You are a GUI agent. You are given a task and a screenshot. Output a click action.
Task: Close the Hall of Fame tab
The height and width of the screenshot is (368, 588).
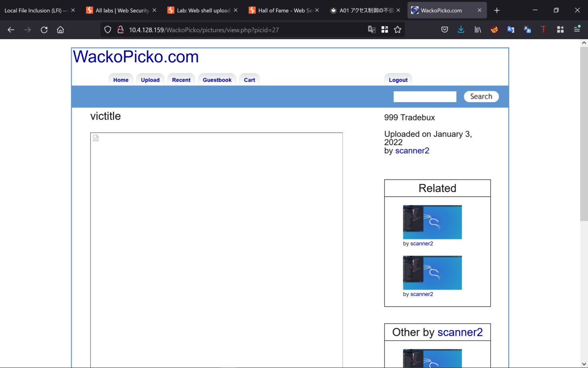pos(317,10)
